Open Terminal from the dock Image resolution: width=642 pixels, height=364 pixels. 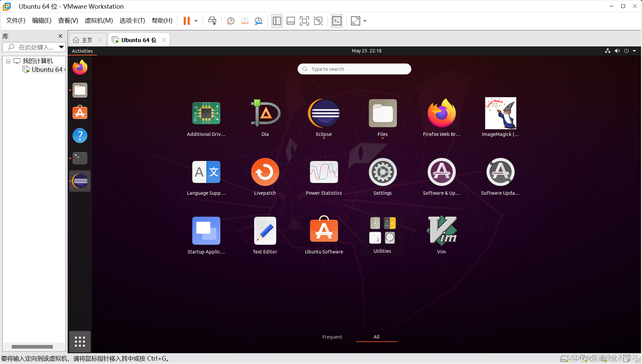pos(80,158)
